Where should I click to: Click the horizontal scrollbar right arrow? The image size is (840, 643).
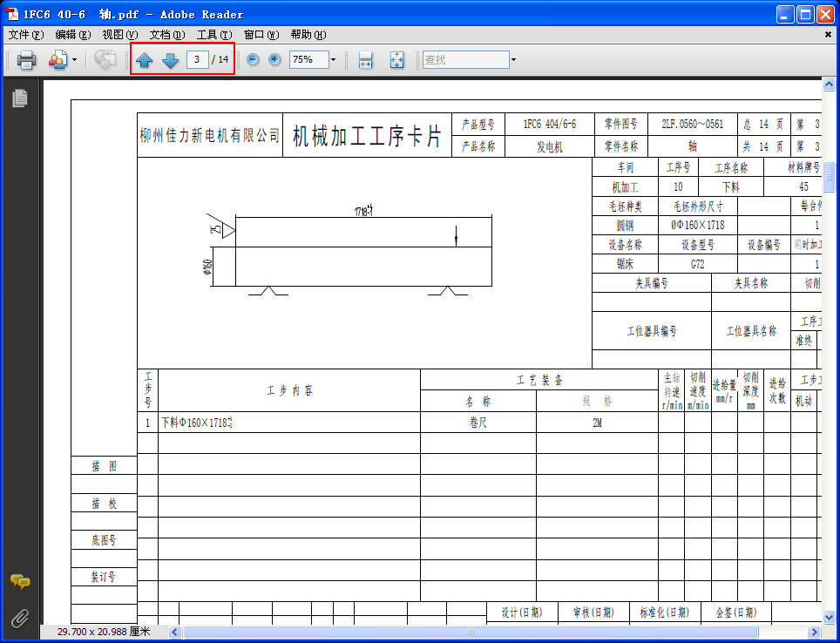coord(814,633)
